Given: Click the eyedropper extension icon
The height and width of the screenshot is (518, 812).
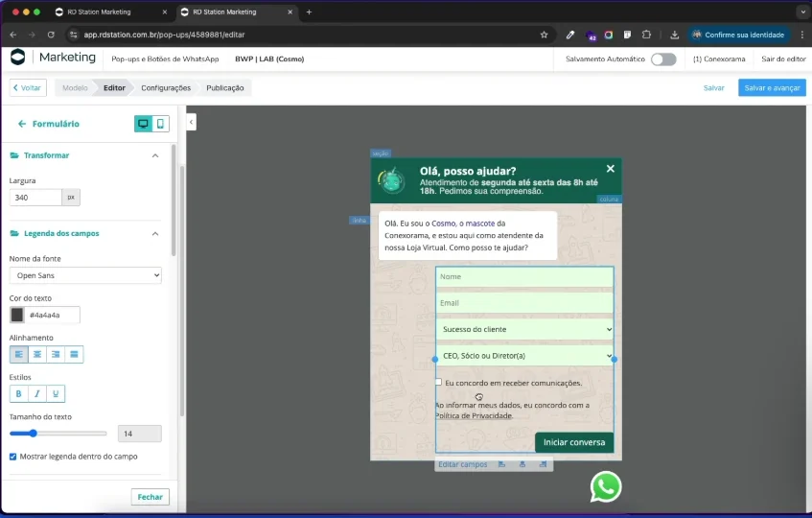Looking at the screenshot, I should [x=570, y=35].
